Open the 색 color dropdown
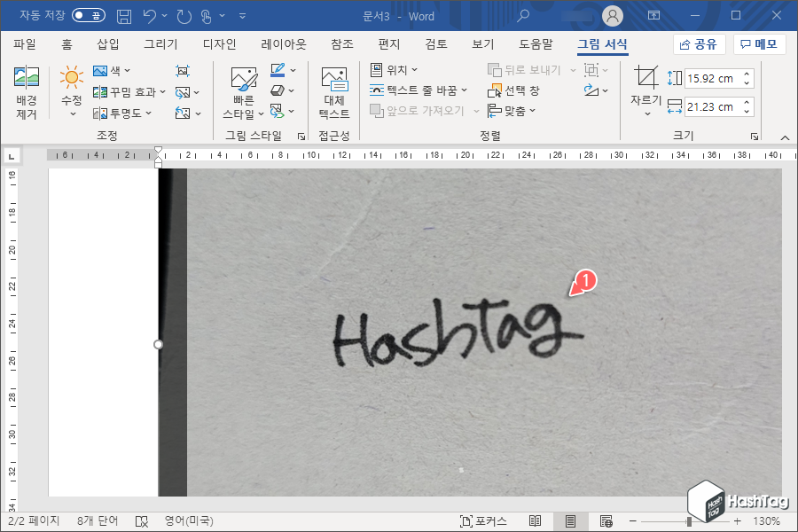The height and width of the screenshot is (532, 798). (x=112, y=70)
